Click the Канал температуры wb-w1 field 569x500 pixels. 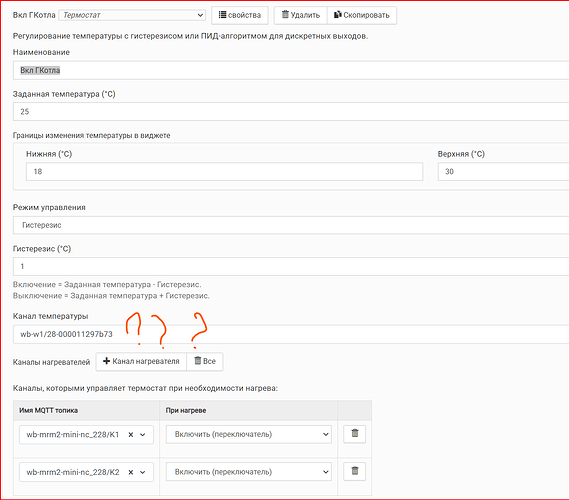[291, 334]
